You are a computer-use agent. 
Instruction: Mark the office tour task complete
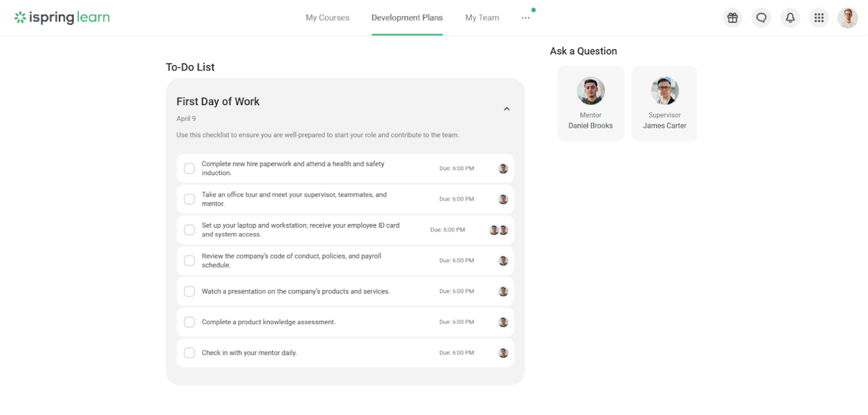pos(190,199)
